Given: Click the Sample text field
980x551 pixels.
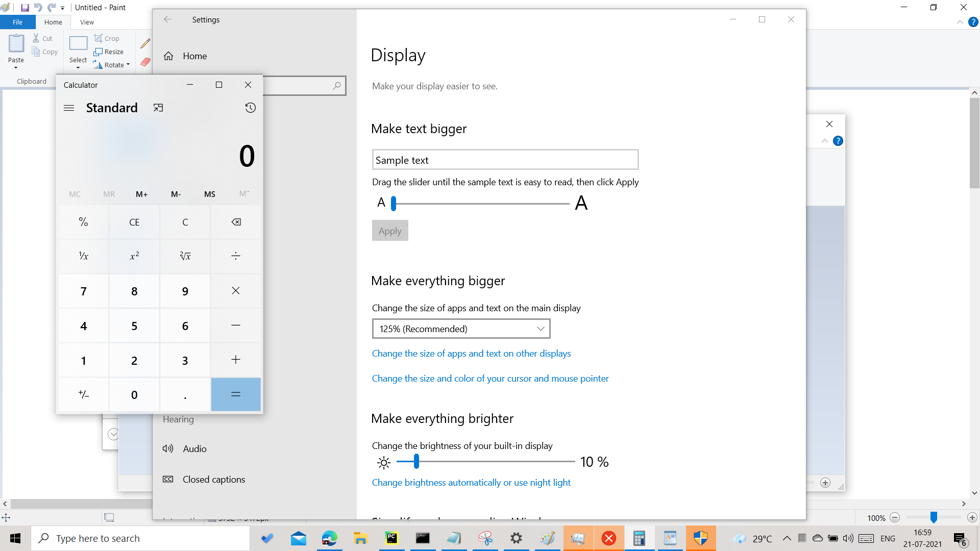Looking at the screenshot, I should click(x=505, y=160).
